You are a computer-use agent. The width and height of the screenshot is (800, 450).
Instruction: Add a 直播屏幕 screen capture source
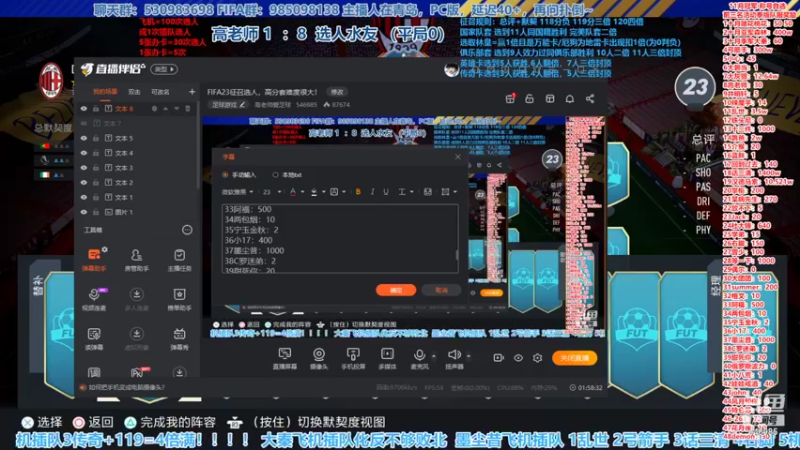285,358
